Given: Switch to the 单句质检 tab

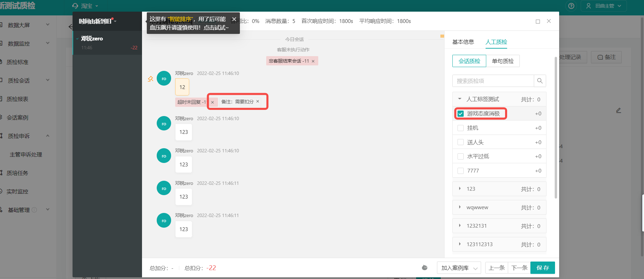Looking at the screenshot, I should tap(503, 61).
